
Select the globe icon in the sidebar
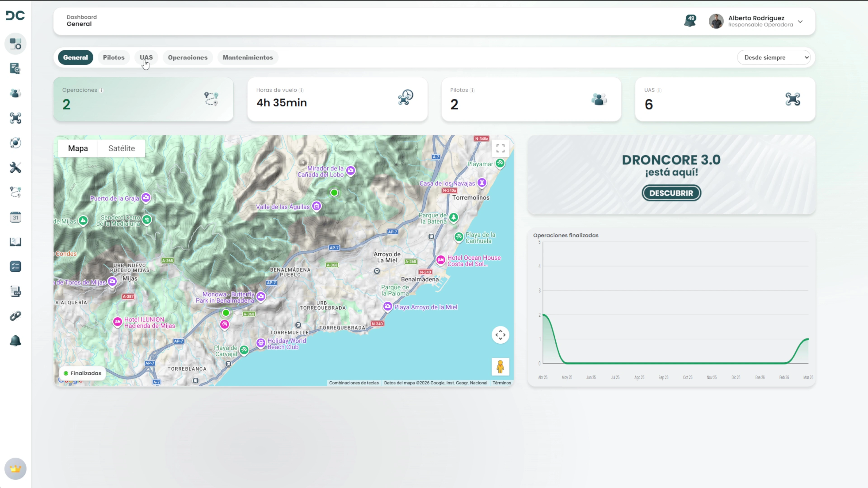[16, 143]
